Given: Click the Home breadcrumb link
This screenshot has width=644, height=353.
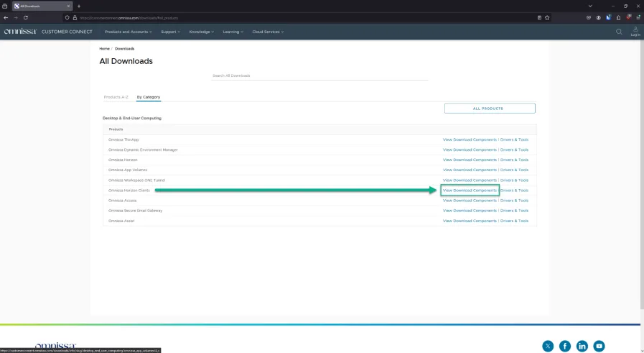Looking at the screenshot, I should (104, 49).
